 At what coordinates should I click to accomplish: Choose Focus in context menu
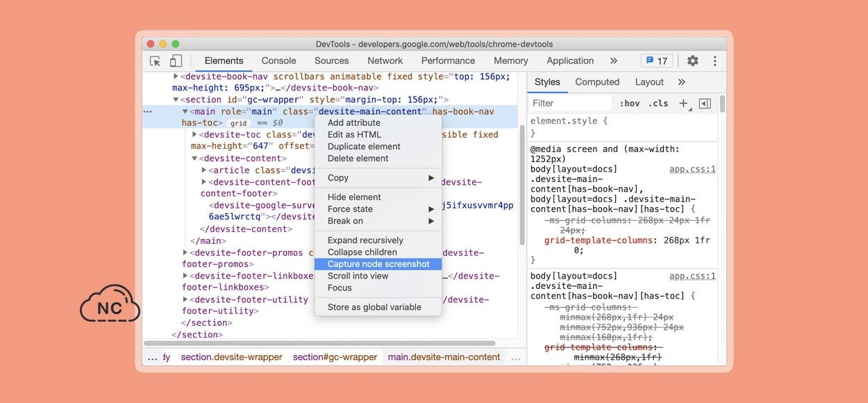[x=378, y=288]
